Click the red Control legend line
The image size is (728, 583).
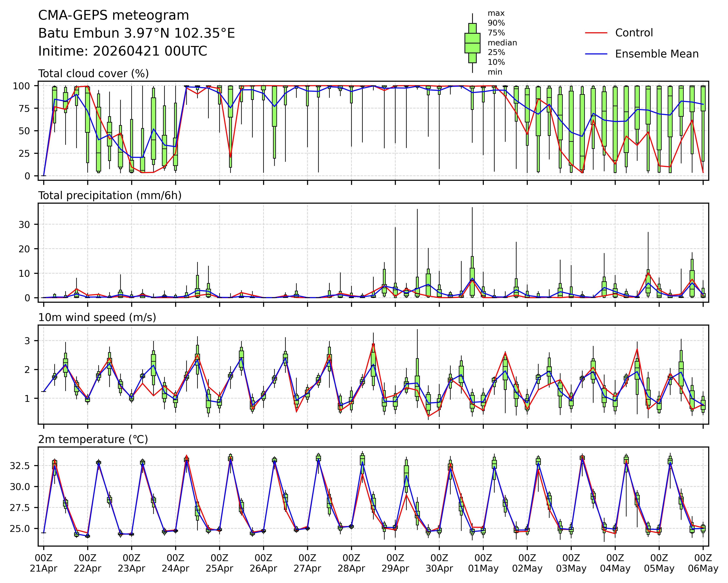coord(596,33)
